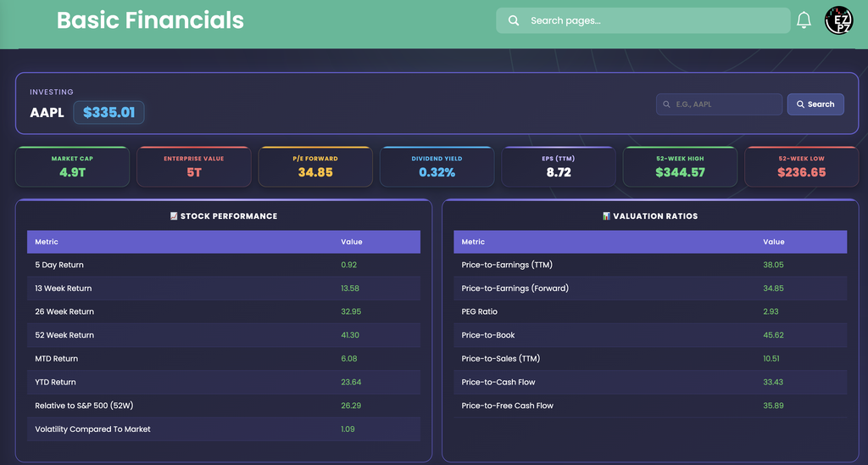Select the Price-to-Cash Flow row
Screen dimensions: 868x465
tap(650, 382)
